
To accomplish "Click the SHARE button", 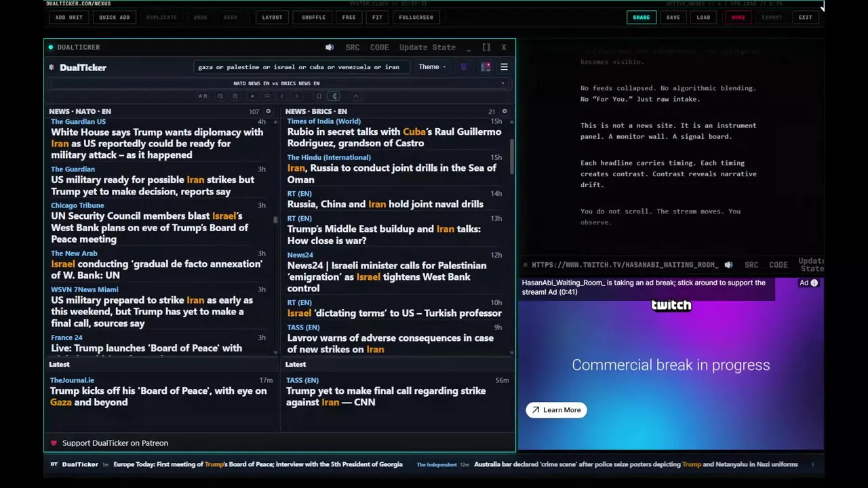I will (641, 18).
